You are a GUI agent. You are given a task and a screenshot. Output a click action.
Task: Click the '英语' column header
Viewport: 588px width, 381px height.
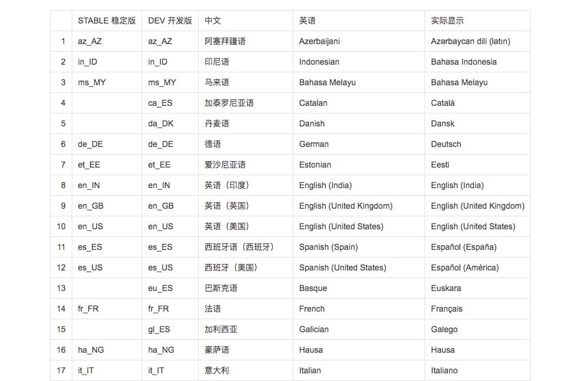tap(359, 21)
